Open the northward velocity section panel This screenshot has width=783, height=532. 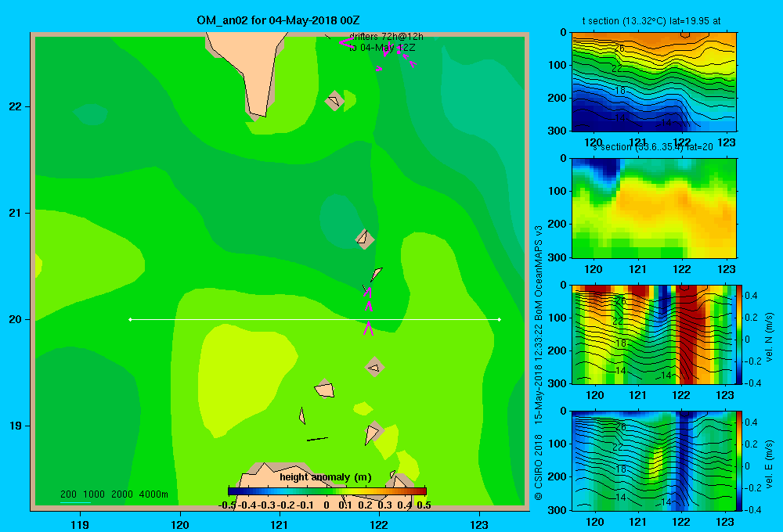(654, 334)
